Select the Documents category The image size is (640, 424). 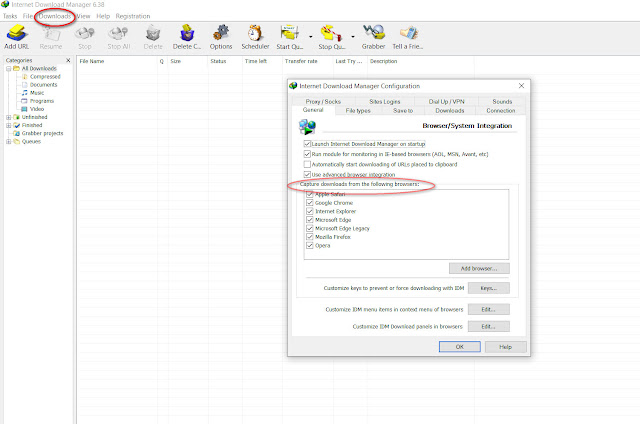click(43, 85)
